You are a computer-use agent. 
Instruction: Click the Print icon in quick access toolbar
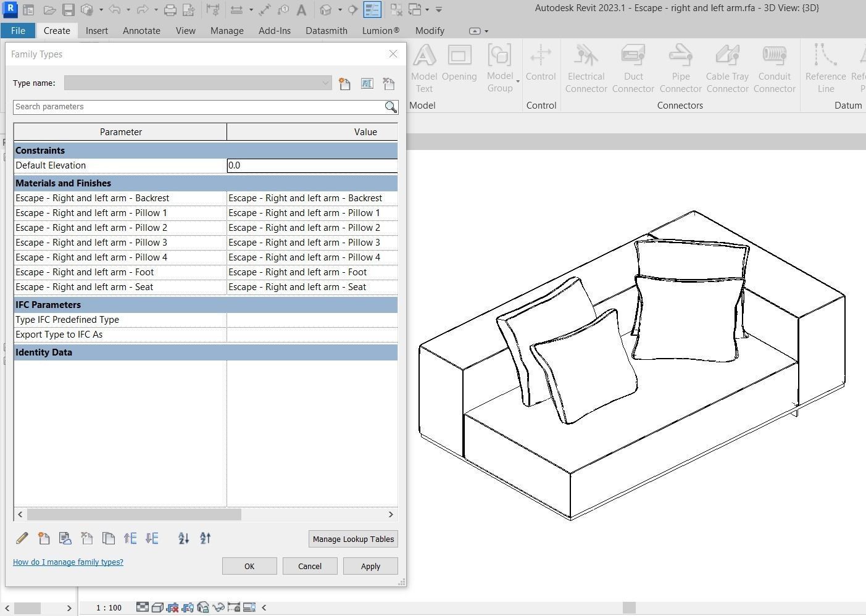click(x=170, y=10)
